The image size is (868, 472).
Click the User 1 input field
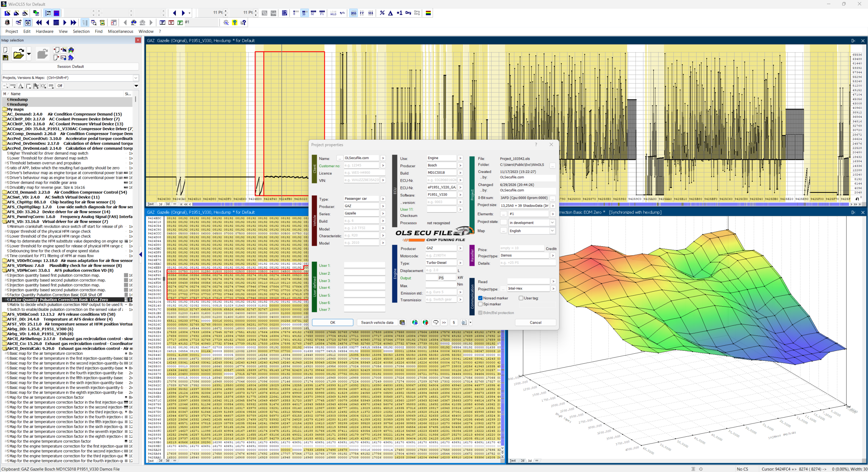coord(364,265)
